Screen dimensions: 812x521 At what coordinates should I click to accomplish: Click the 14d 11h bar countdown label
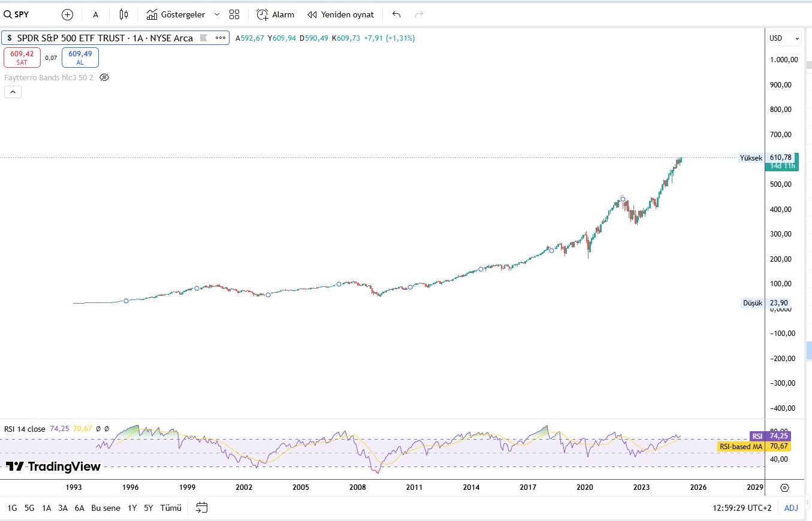coord(782,166)
